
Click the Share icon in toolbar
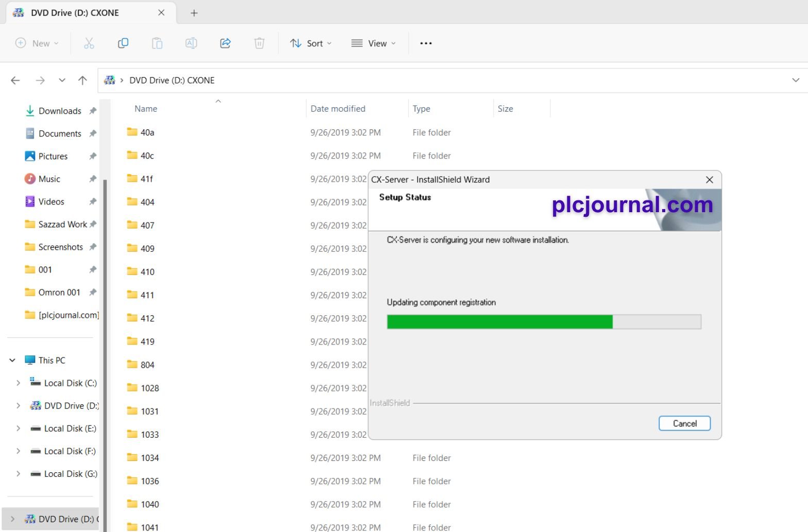225,43
